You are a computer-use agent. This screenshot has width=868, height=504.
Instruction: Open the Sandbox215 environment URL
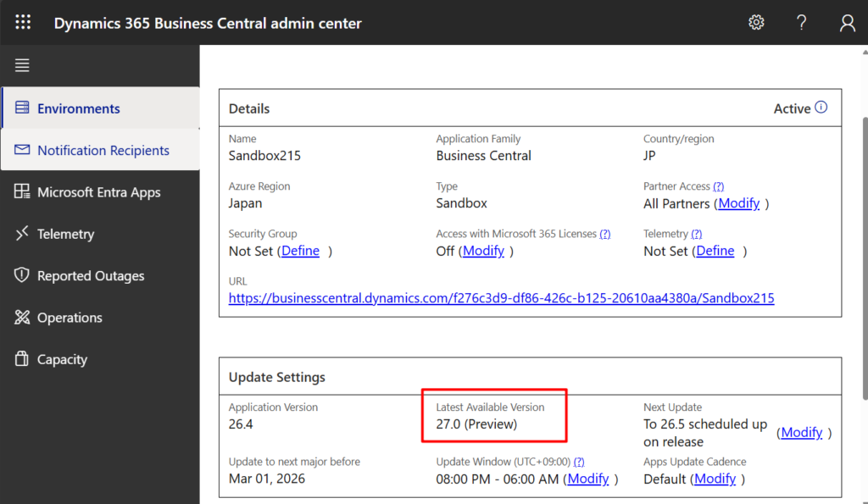tap(501, 298)
